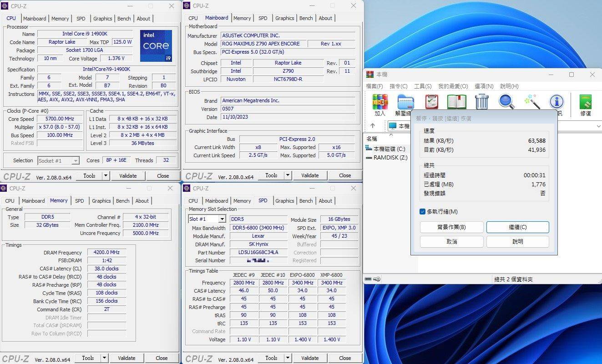Open the Tools dropdown arrow in the CPU-Z memory timings window
The width and height of the screenshot is (602, 364).
[x=104, y=358]
